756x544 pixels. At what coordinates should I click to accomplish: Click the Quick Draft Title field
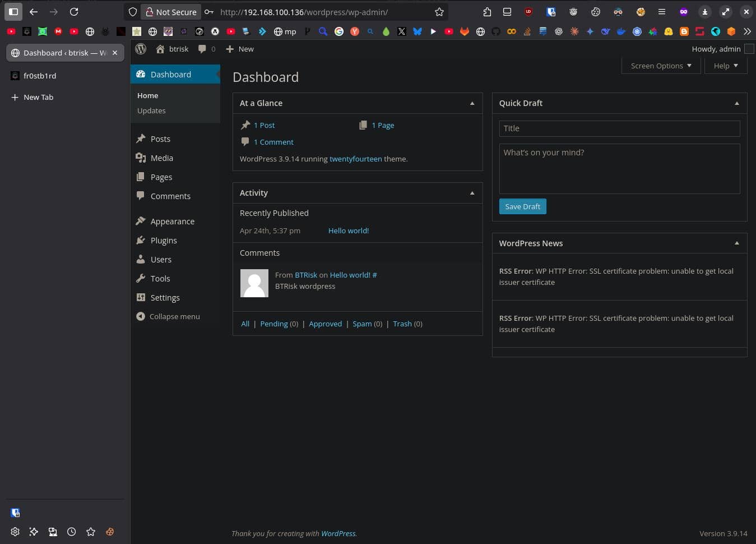(619, 128)
